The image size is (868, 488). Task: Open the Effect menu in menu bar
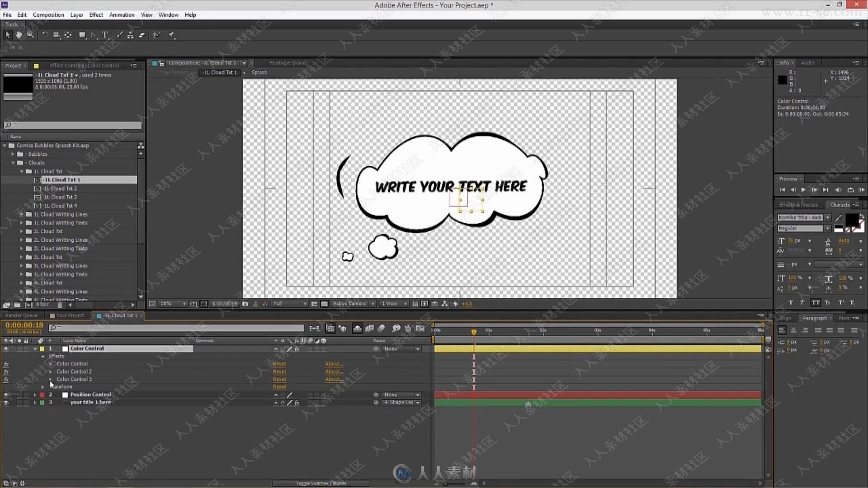96,15
